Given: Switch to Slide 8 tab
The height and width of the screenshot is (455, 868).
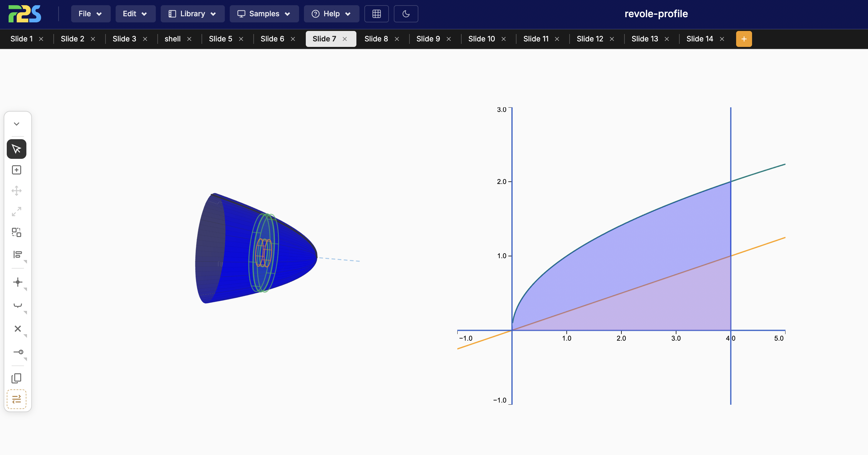Looking at the screenshot, I should 376,39.
